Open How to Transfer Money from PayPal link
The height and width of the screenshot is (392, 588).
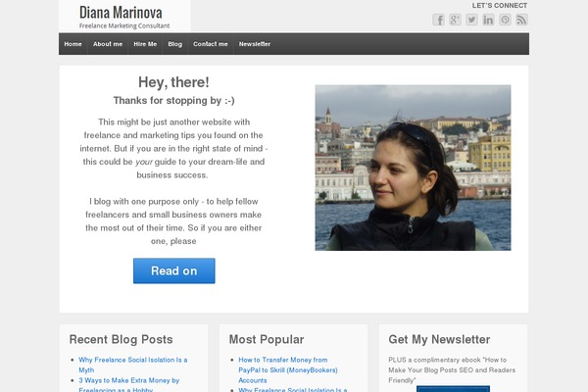[x=288, y=369]
